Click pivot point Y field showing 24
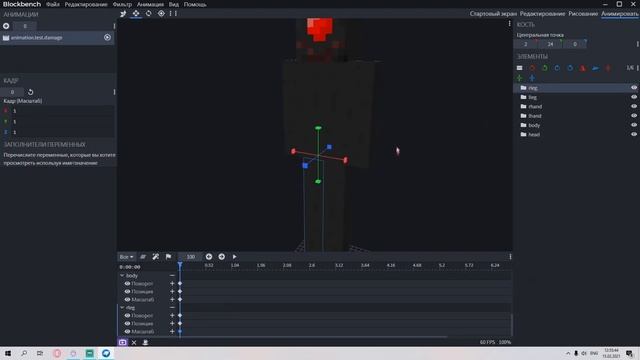The image size is (640, 360). (x=550, y=44)
